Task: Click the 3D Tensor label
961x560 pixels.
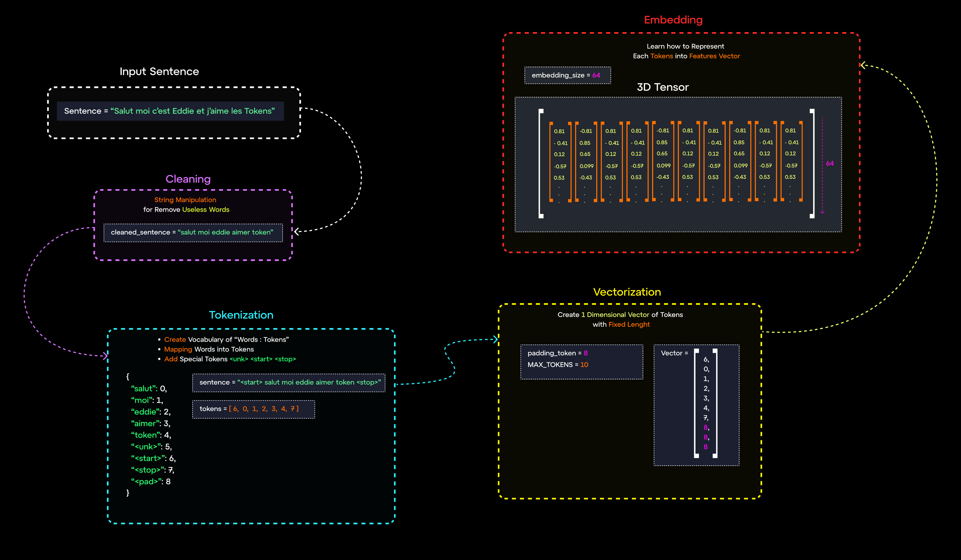Action: coord(663,87)
